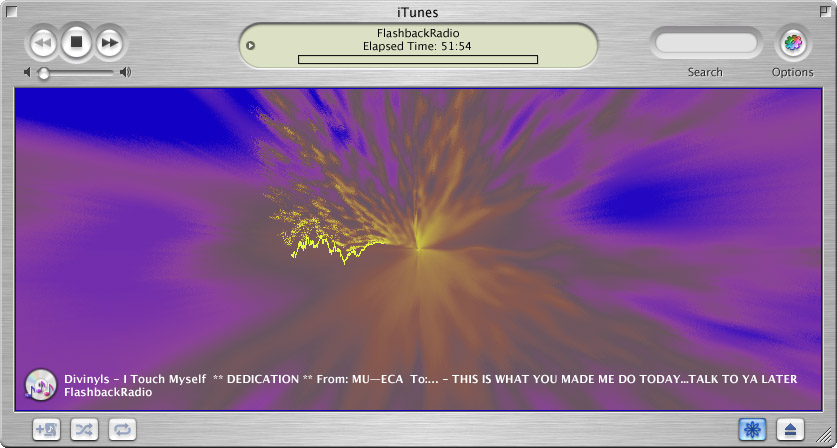
Task: Click FlashbackRadio title in status display
Action: point(418,34)
